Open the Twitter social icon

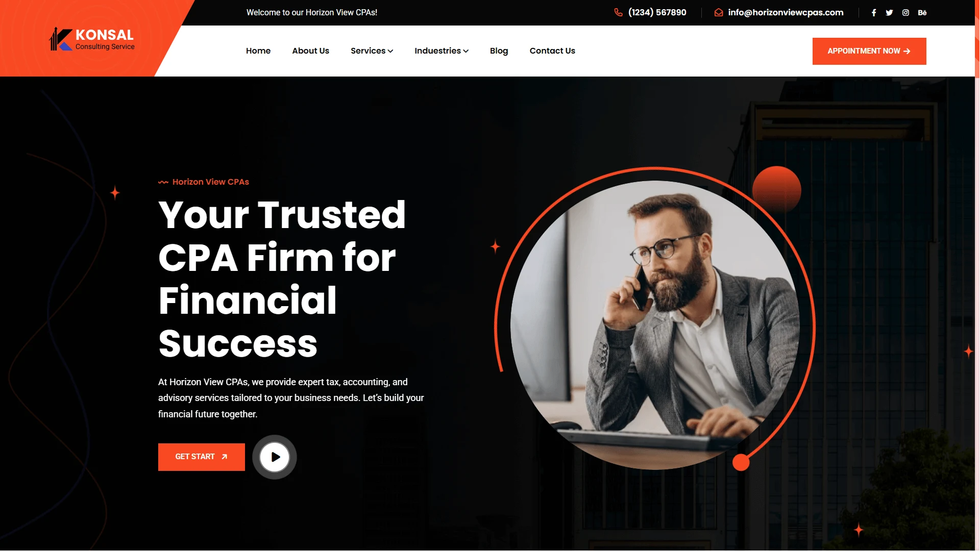click(x=889, y=13)
